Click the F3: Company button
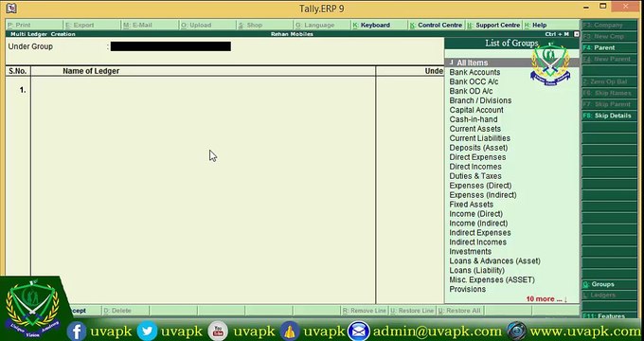 (609, 25)
